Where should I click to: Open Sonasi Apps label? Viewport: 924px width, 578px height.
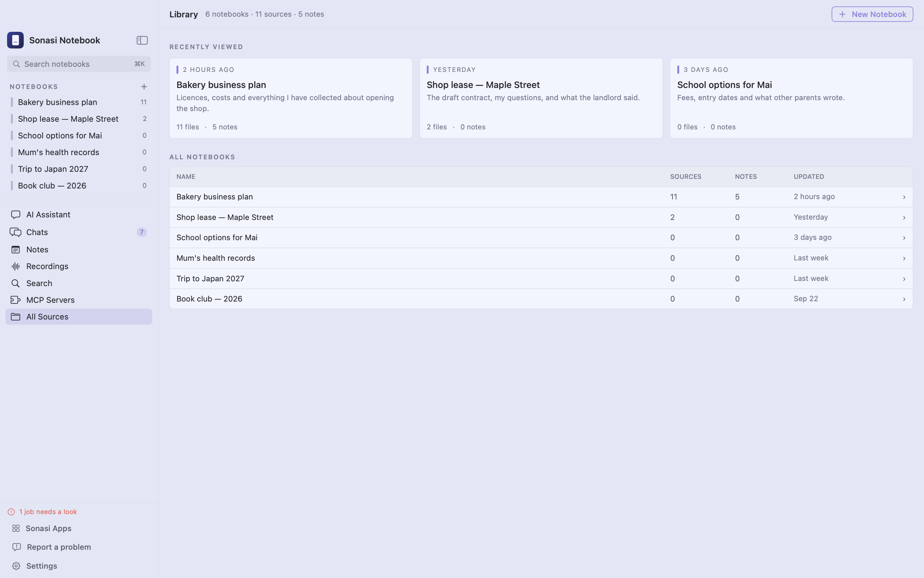(48, 528)
